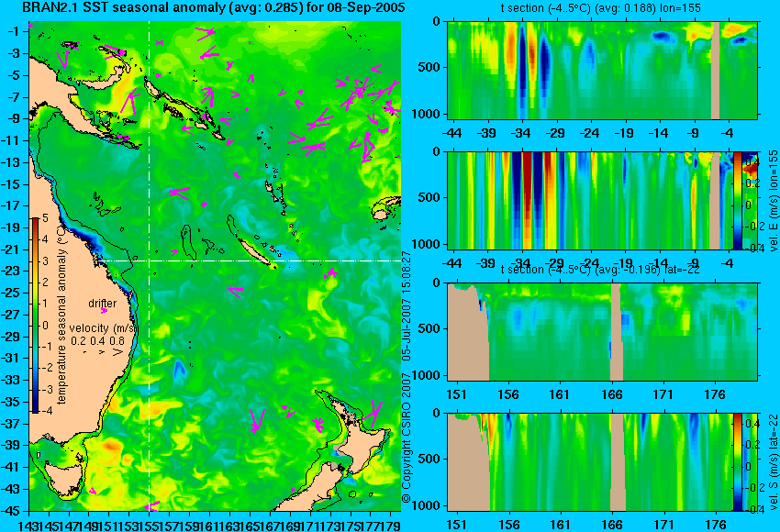Click the '5' value on temperature color bar

[45, 217]
